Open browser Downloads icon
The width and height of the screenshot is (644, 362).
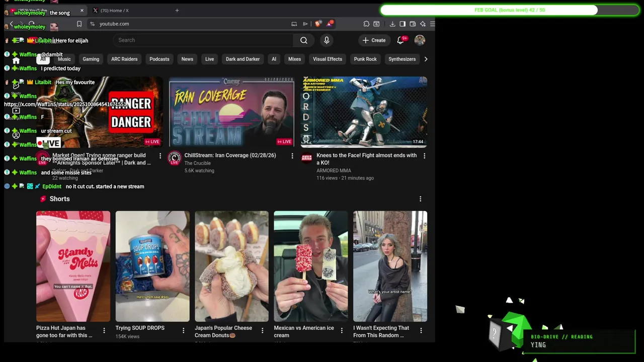tap(392, 24)
